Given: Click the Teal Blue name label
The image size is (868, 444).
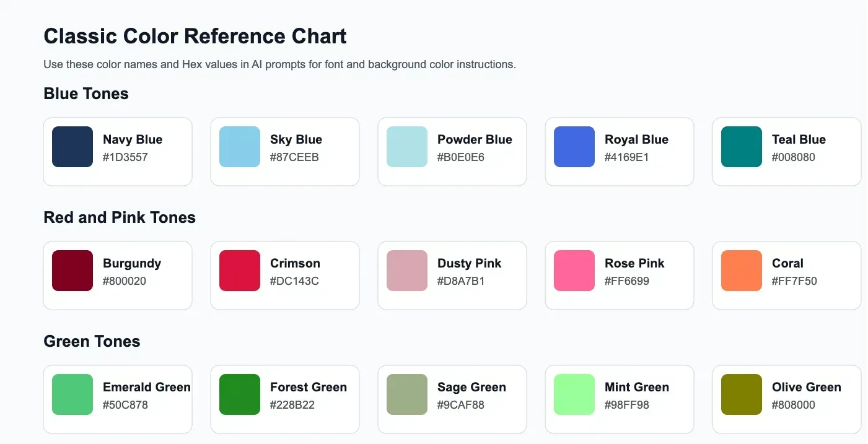Looking at the screenshot, I should click(799, 139).
